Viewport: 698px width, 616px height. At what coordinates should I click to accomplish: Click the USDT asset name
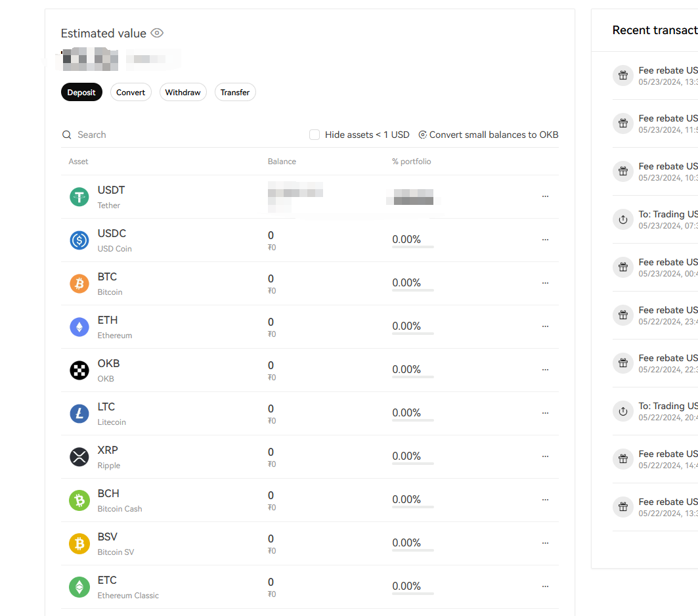111,190
